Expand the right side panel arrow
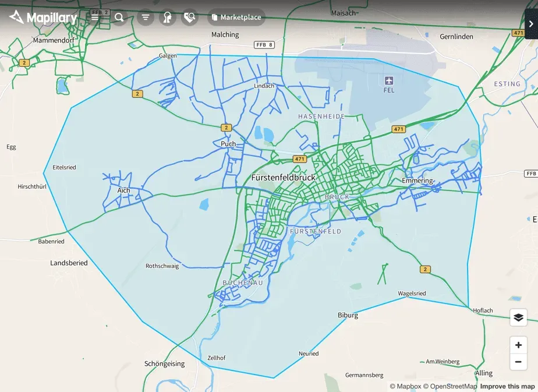This screenshot has height=392, width=538. click(531, 24)
